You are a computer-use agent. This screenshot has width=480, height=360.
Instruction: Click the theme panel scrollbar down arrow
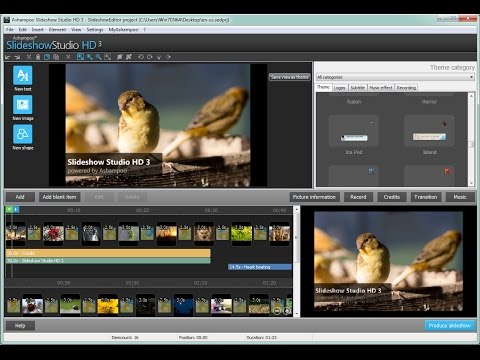(x=471, y=183)
